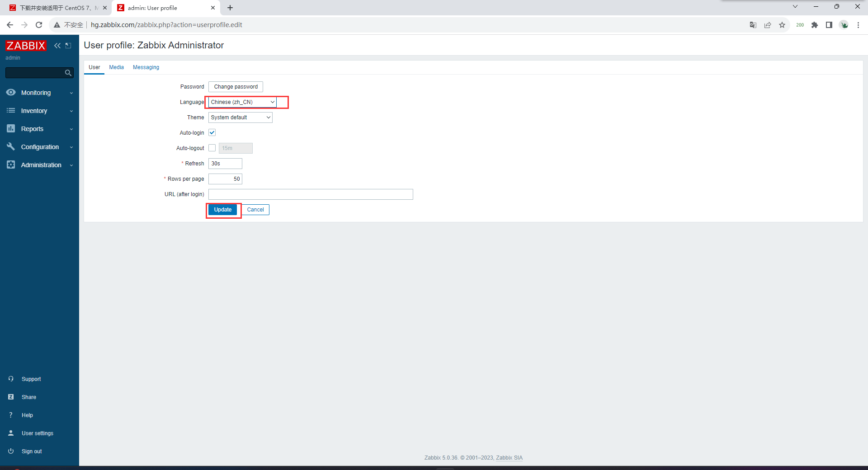Open the Language dropdown
Viewport: 868px width, 470px height.
pos(242,102)
